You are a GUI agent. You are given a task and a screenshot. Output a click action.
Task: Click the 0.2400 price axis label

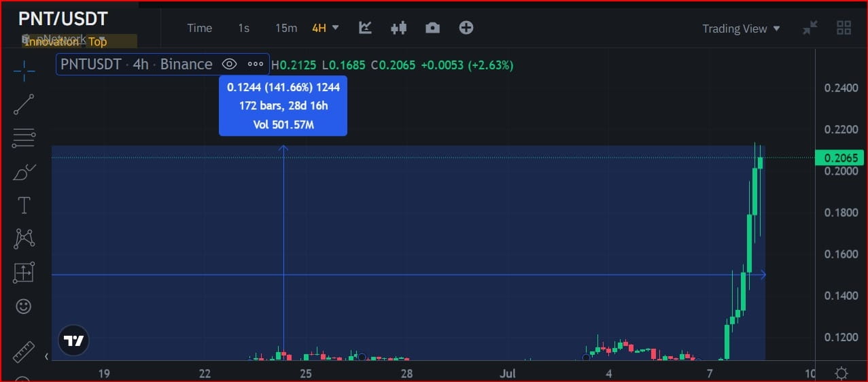(x=841, y=88)
